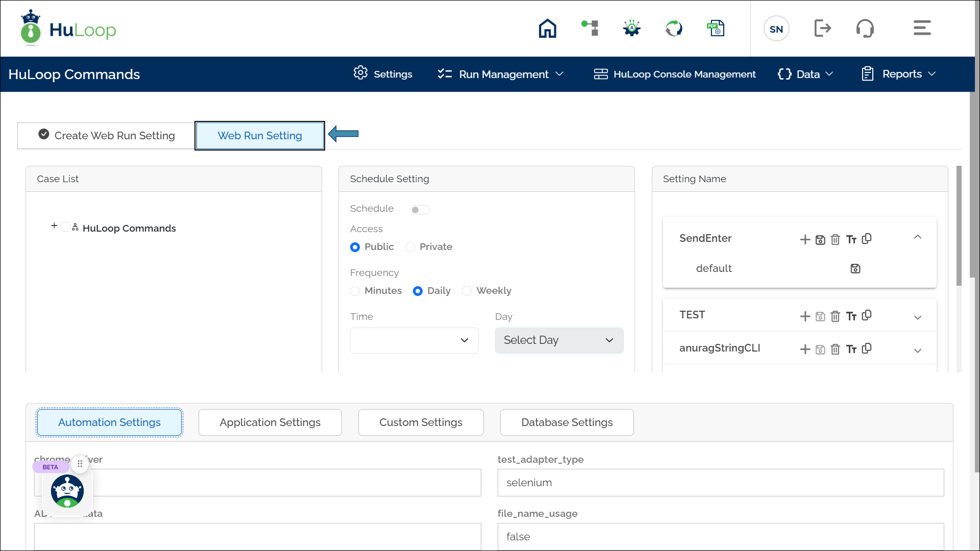
Task: Click the Create Web Run Setting button
Action: pos(107,136)
